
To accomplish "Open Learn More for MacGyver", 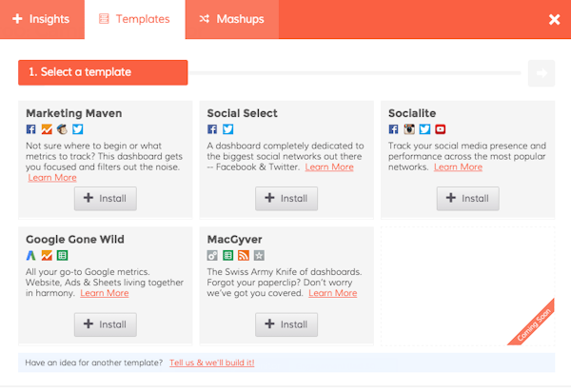I will click(x=333, y=293).
